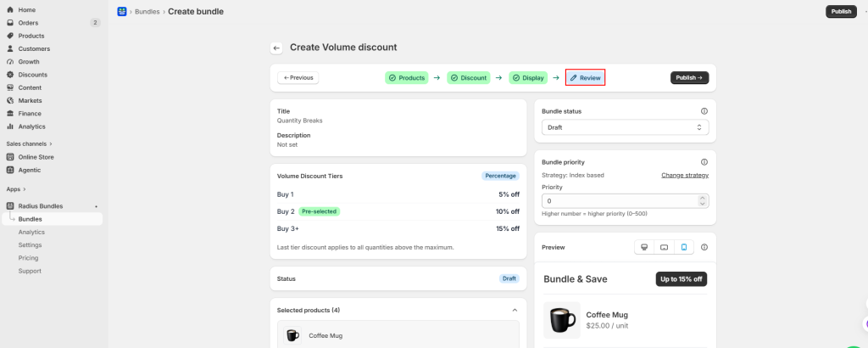The width and height of the screenshot is (868, 348).
Task: Open Pricing under Radius Bundles
Action: click(x=28, y=258)
